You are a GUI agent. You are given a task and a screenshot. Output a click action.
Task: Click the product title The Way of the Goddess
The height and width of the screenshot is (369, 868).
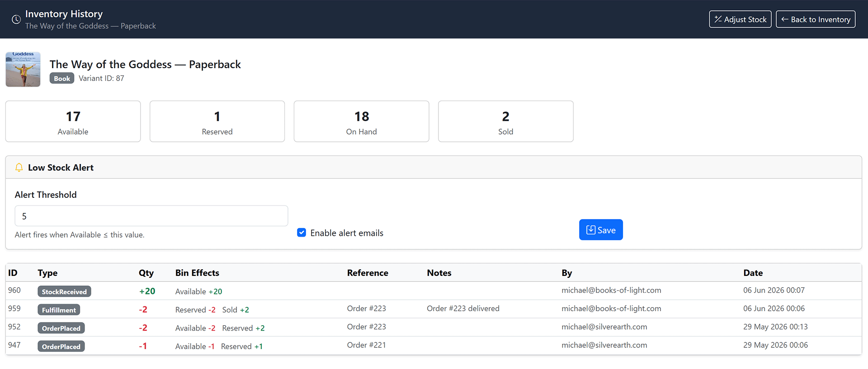click(x=145, y=64)
